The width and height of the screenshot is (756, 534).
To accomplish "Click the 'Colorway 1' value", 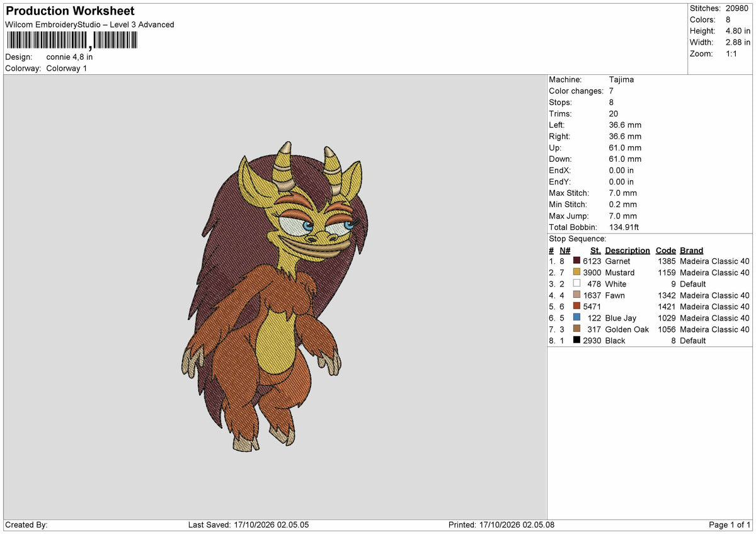I will [67, 68].
